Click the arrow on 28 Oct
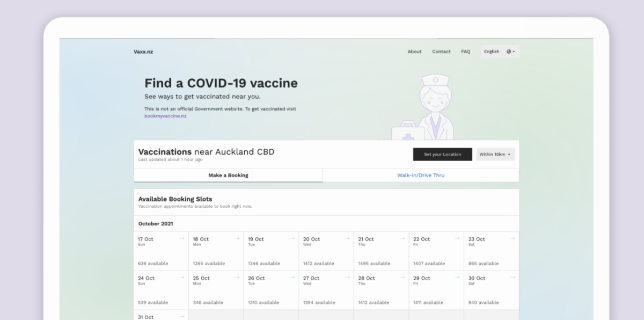 tap(402, 278)
